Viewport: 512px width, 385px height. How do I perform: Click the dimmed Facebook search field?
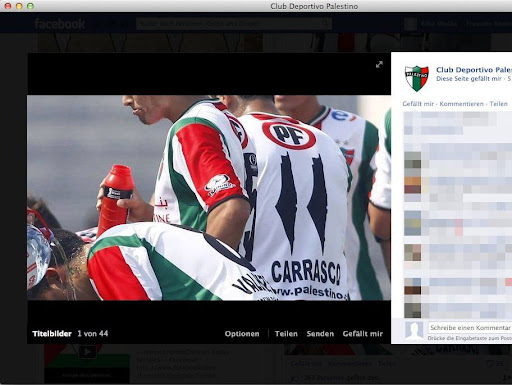pos(233,24)
